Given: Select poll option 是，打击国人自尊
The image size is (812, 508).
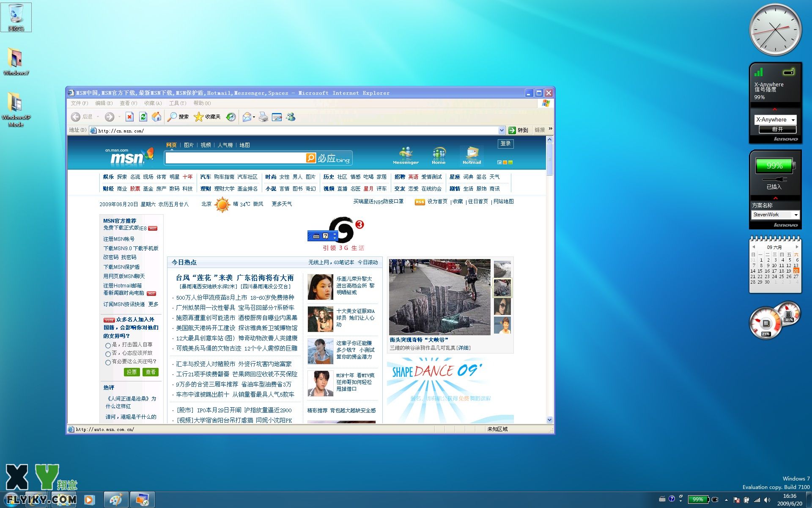Looking at the screenshot, I should click(x=108, y=345).
